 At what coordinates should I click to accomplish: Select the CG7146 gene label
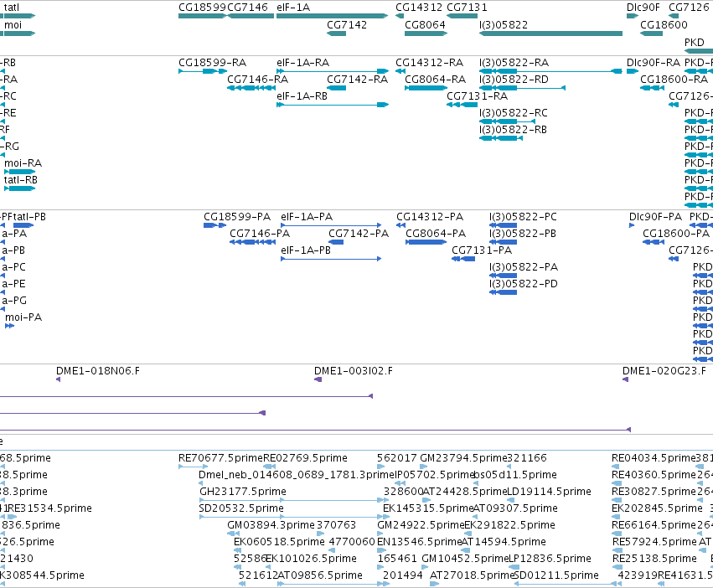click(247, 8)
